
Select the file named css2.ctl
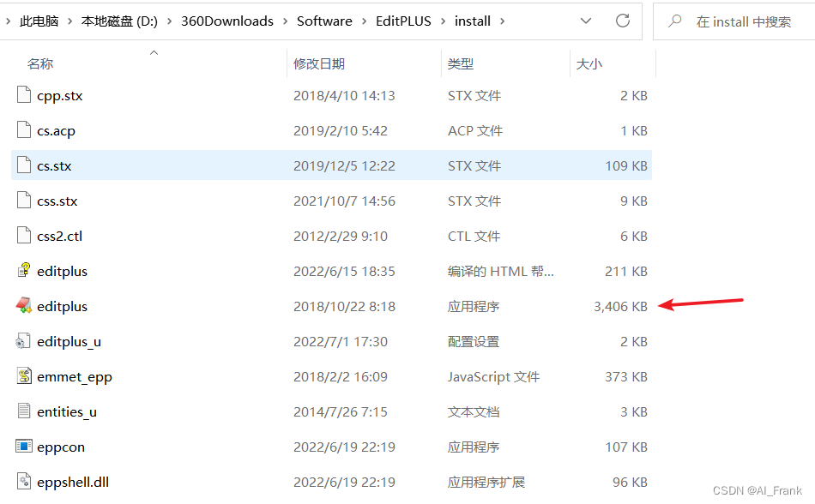pyautogui.click(x=60, y=237)
